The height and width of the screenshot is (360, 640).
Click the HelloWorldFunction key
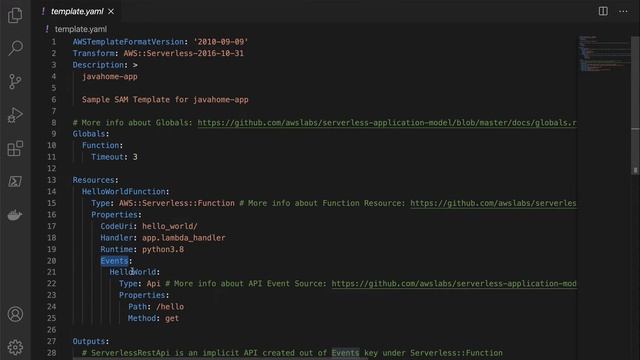123,191
